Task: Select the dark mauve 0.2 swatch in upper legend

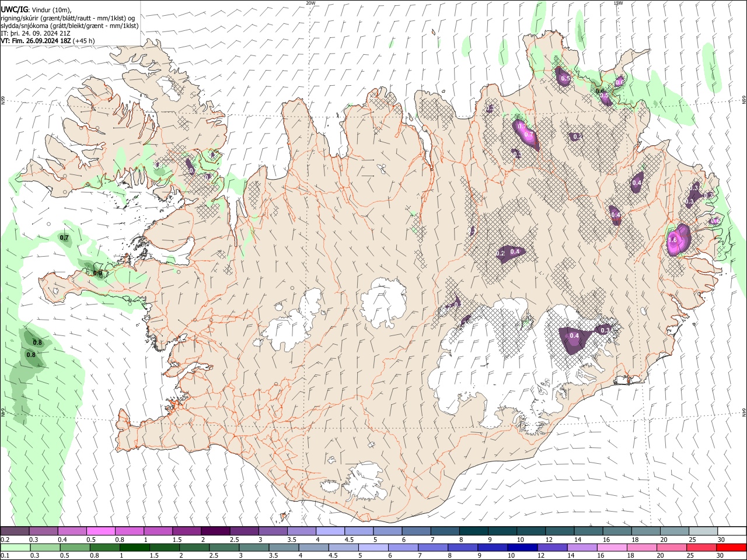Action: pyautogui.click(x=15, y=531)
